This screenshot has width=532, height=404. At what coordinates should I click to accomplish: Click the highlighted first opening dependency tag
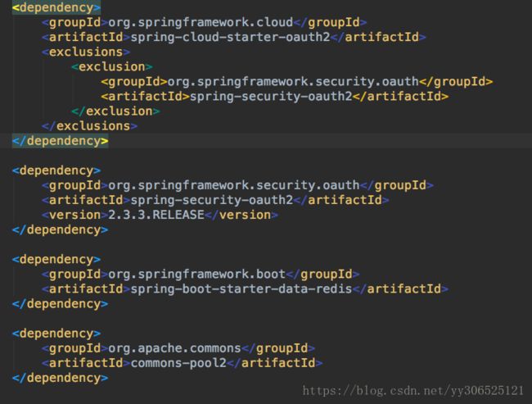(x=56, y=7)
